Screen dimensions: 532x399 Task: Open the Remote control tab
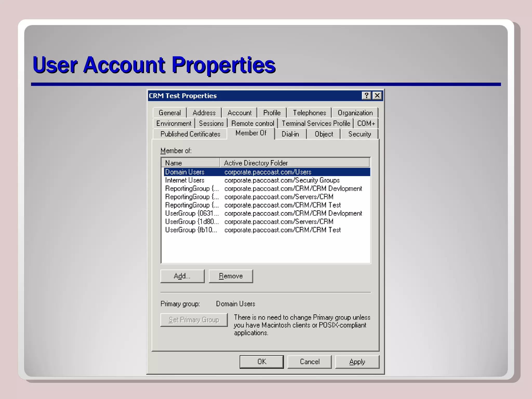tap(253, 123)
